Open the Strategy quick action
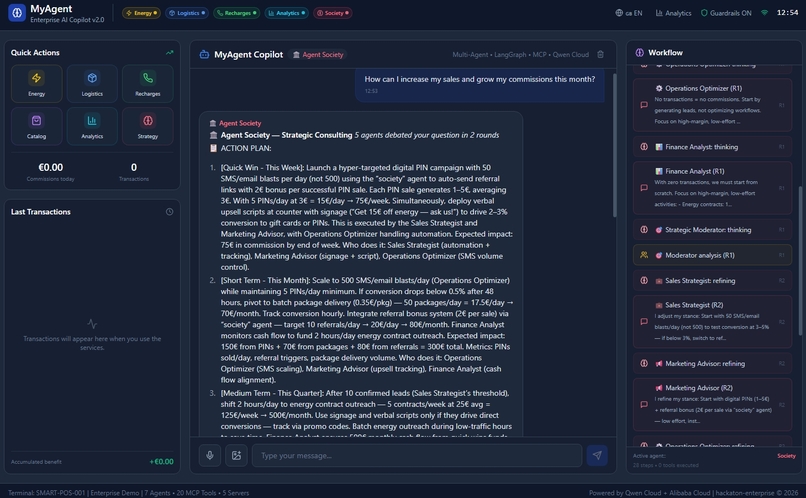The height and width of the screenshot is (498, 806). (148, 126)
